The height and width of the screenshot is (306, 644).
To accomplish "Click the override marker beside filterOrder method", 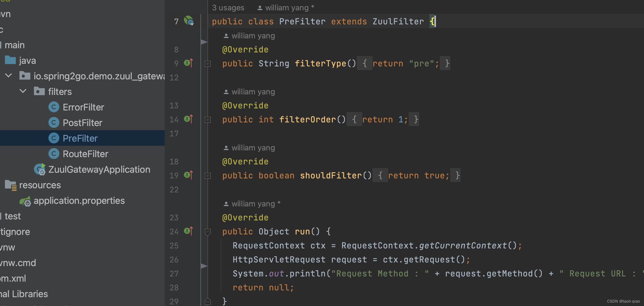I will click(188, 119).
